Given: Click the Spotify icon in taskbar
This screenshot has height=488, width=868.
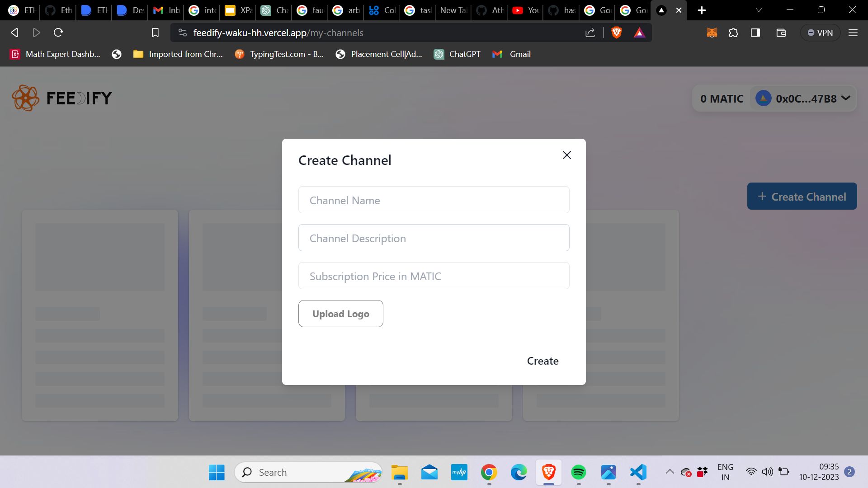Looking at the screenshot, I should tap(579, 471).
